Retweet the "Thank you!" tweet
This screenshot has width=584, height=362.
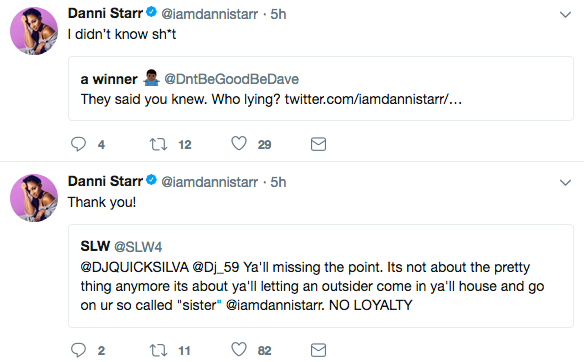158,350
